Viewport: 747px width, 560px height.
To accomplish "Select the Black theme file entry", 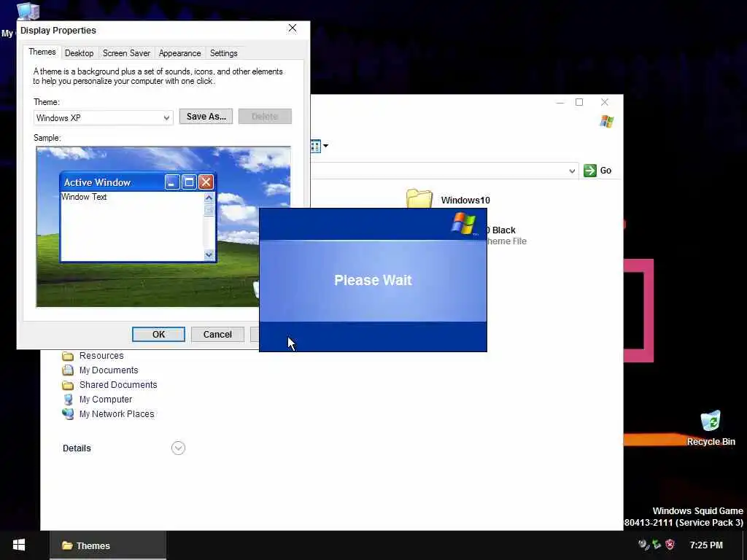I will point(506,236).
